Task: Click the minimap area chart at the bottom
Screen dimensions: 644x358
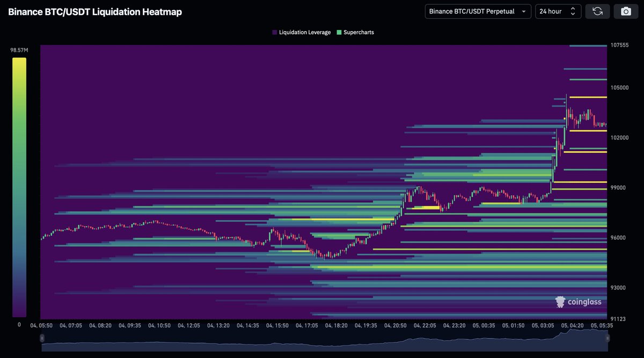Action: pos(322,340)
